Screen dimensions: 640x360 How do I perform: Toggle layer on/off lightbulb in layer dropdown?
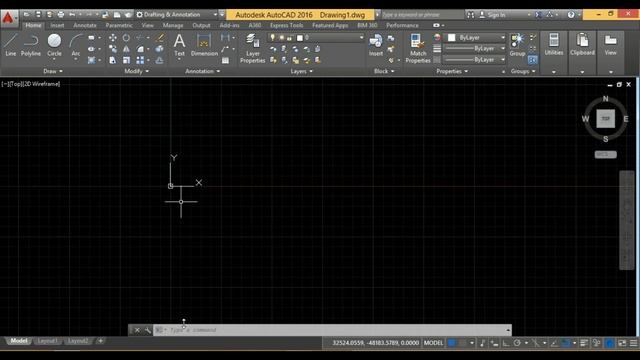pyautogui.click(x=273, y=38)
